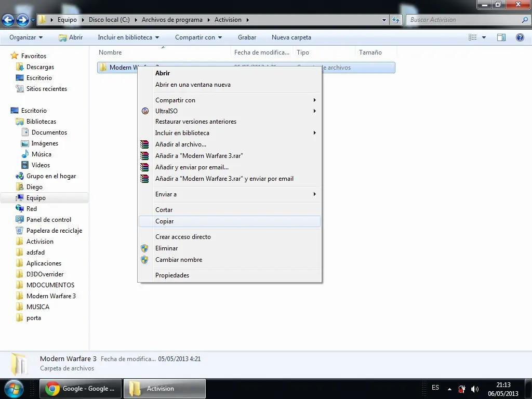The width and height of the screenshot is (532, 399).
Task: Click the Activision taskbar button
Action: tap(165, 389)
